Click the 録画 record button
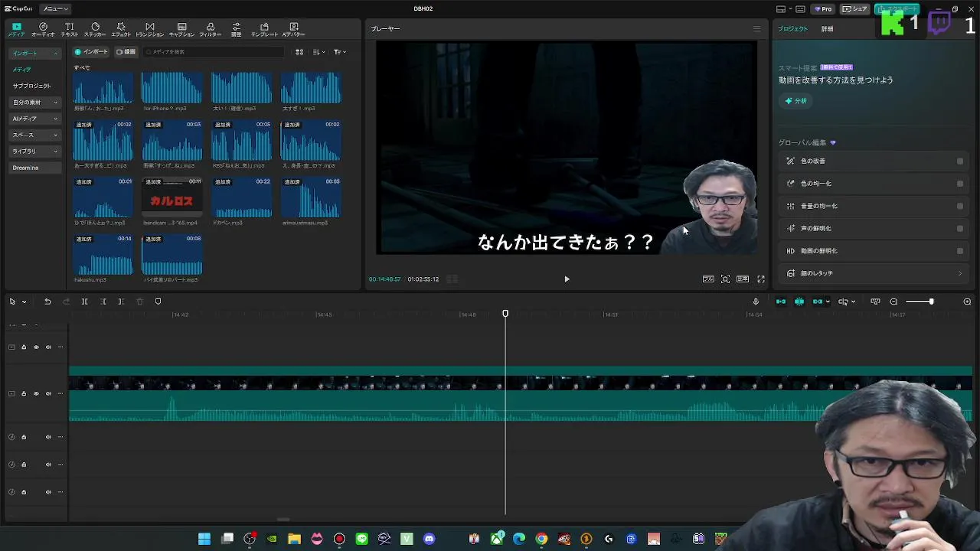Viewport: 980px width, 551px height. (126, 52)
